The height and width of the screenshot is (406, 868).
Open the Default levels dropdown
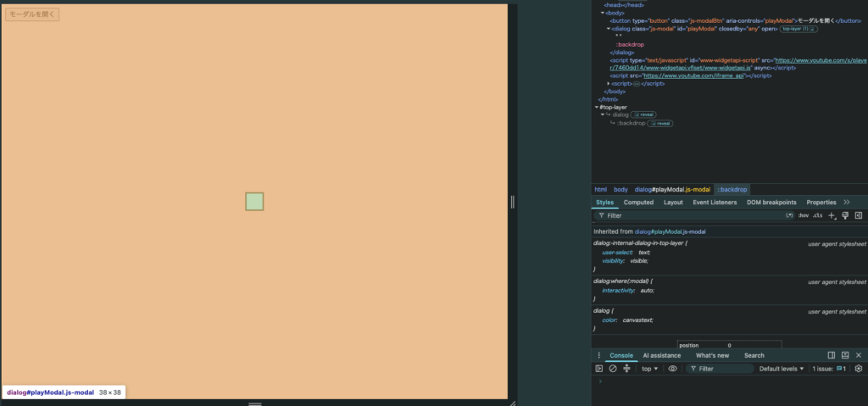click(x=781, y=369)
